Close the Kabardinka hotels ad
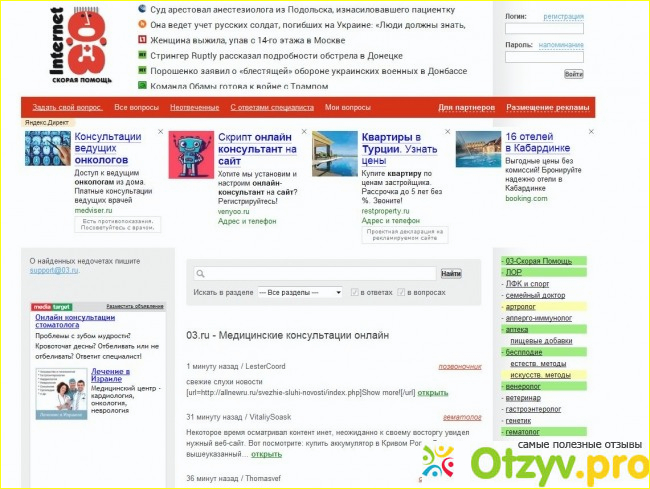The height and width of the screenshot is (489, 650). [x=589, y=132]
